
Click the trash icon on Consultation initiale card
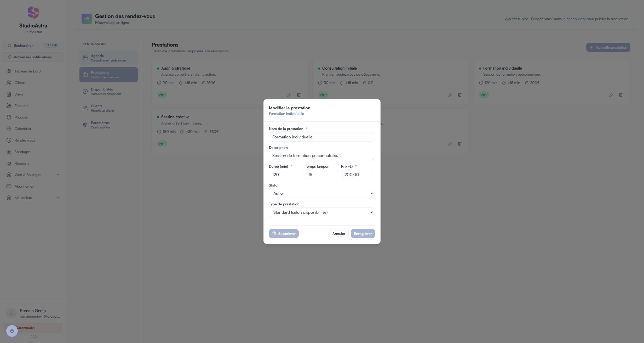(460, 95)
